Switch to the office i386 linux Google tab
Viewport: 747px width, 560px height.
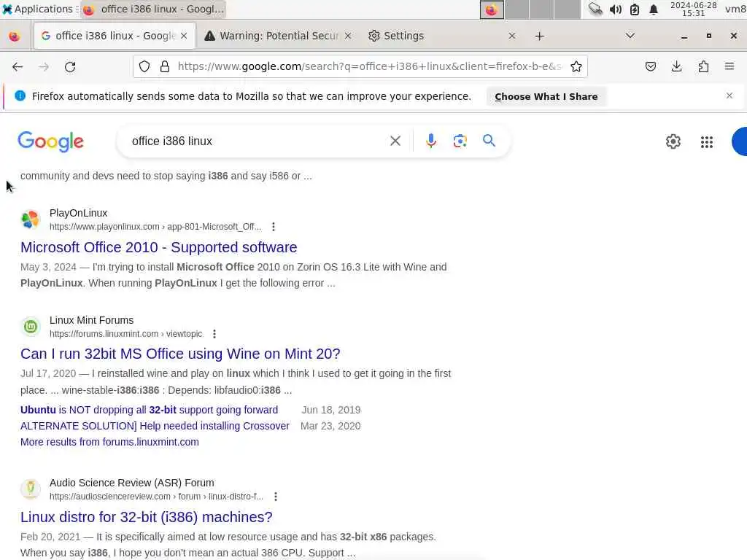115,36
